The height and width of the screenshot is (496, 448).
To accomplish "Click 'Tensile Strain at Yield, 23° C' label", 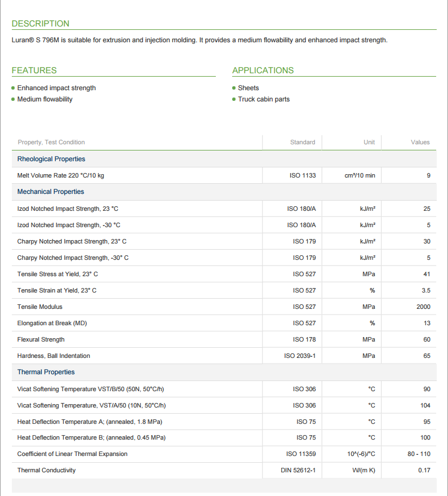I will click(x=56, y=290).
